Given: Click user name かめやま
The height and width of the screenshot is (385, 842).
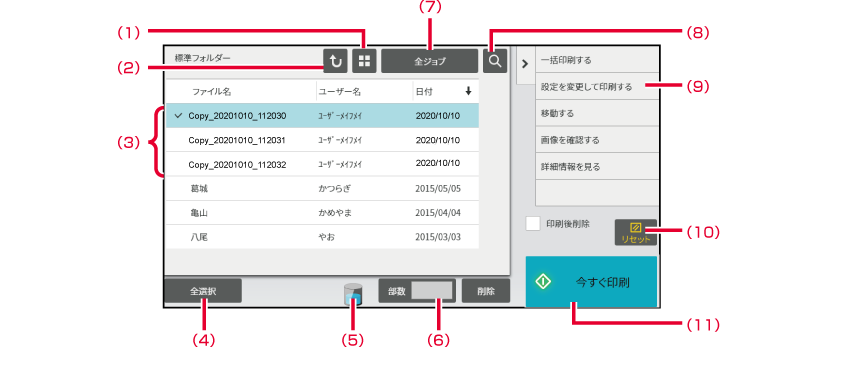Looking at the screenshot, I should coord(335,213).
